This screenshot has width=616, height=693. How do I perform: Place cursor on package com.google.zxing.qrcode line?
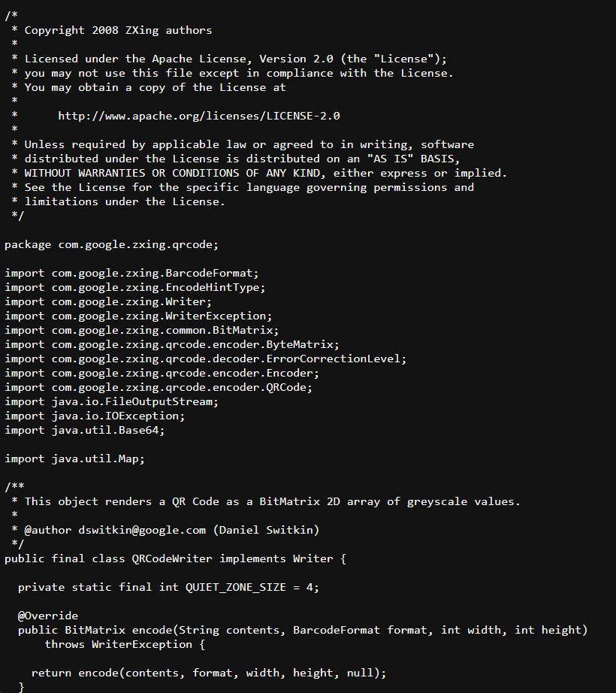[111, 245]
